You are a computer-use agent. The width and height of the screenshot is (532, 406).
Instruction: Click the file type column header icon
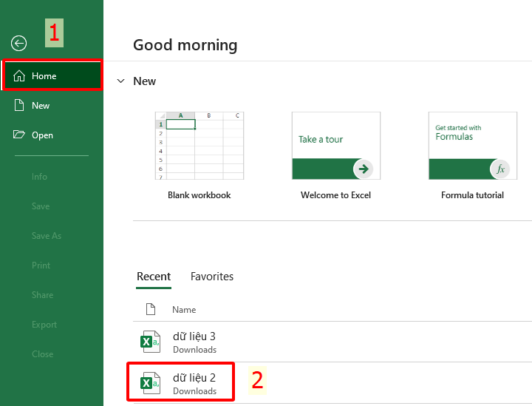coord(151,309)
